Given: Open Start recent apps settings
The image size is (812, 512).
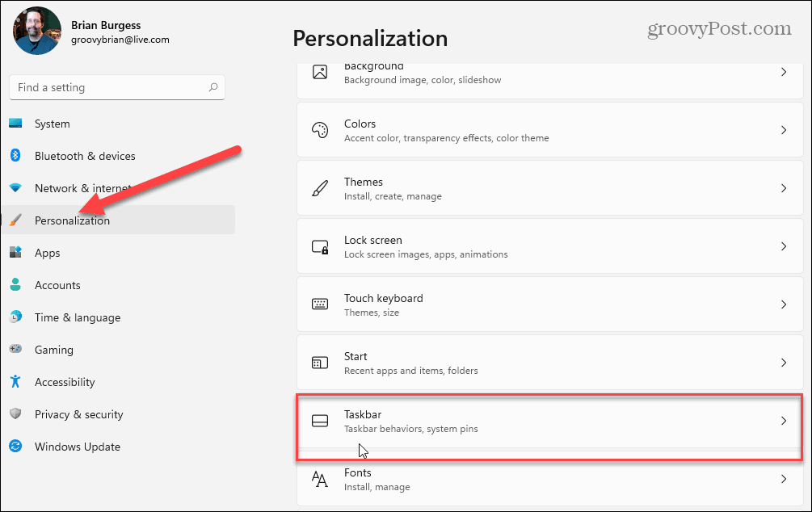Looking at the screenshot, I should click(x=550, y=363).
